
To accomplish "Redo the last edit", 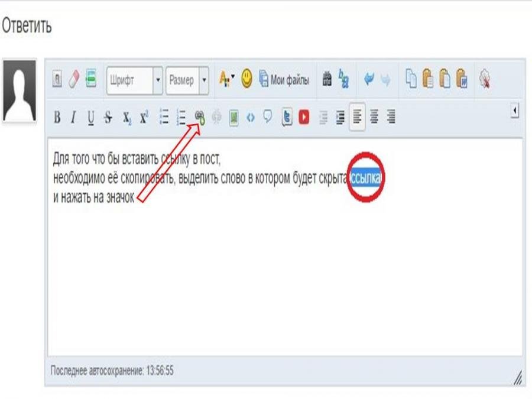I will click(385, 80).
